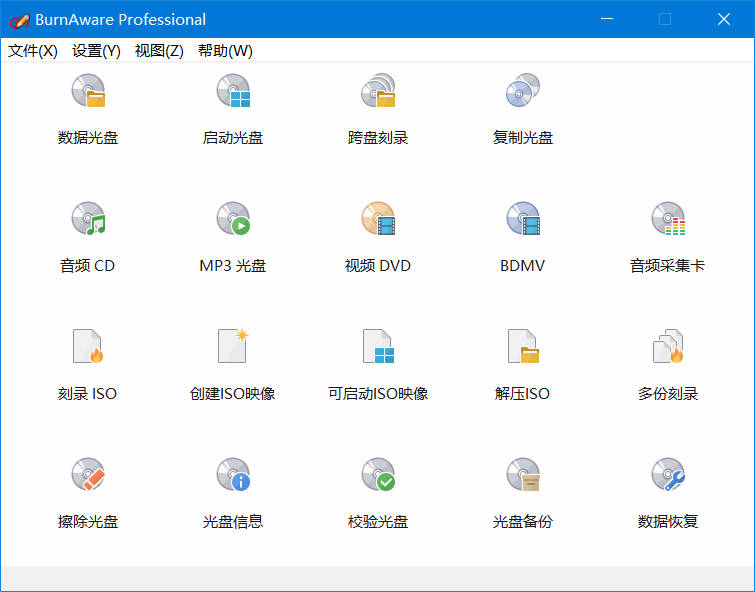Screen dimensions: 755x592
Task: Open the 帮助(W) menu
Action: click(225, 51)
